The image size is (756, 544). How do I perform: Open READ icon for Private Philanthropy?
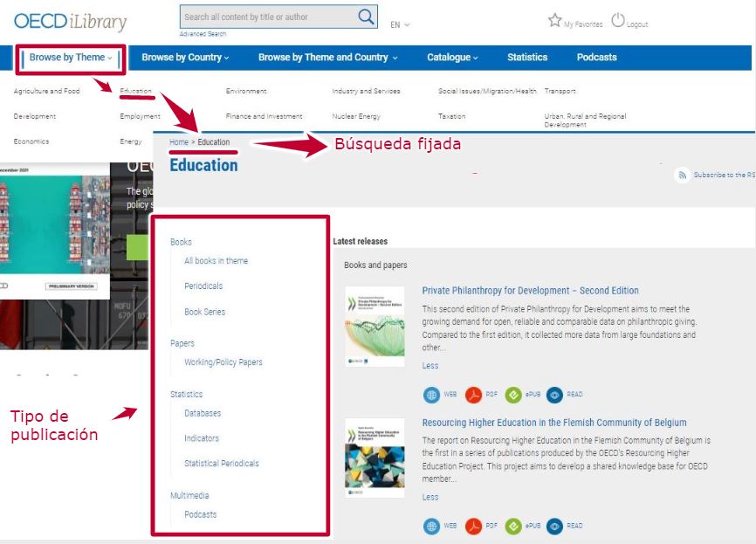554,395
